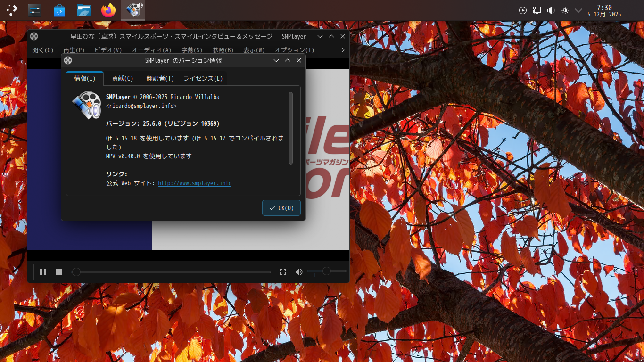
Task: Close the SMPlayer main window
Action: [343, 36]
